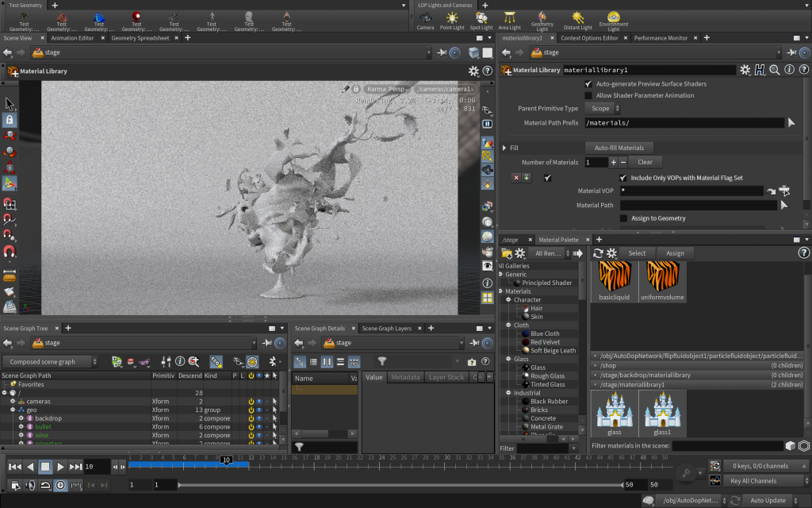This screenshot has height=508, width=812.
Task: Collapse the Glass gallery category
Action: pos(508,359)
